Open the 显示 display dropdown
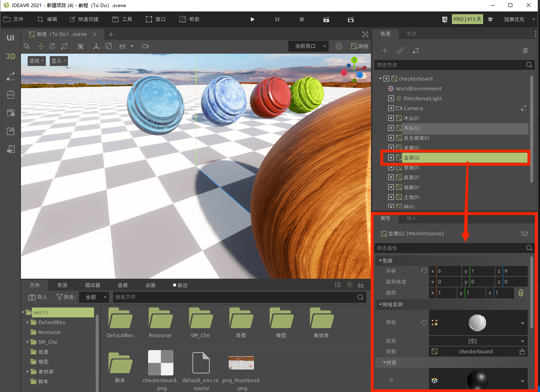540x392 pixels. pyautogui.click(x=59, y=61)
